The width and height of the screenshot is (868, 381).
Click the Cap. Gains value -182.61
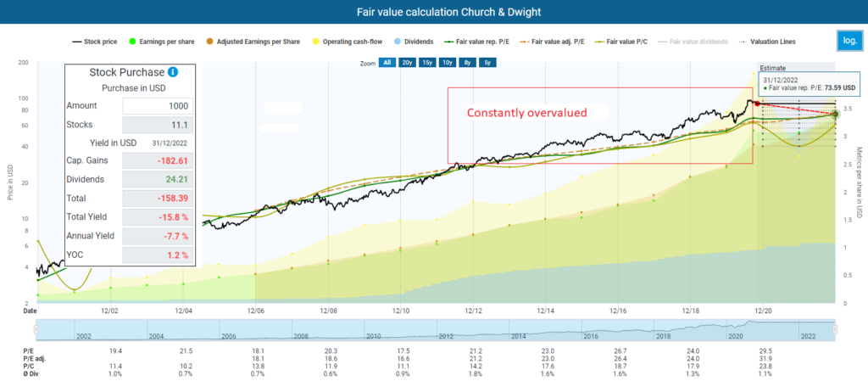pyautogui.click(x=157, y=160)
